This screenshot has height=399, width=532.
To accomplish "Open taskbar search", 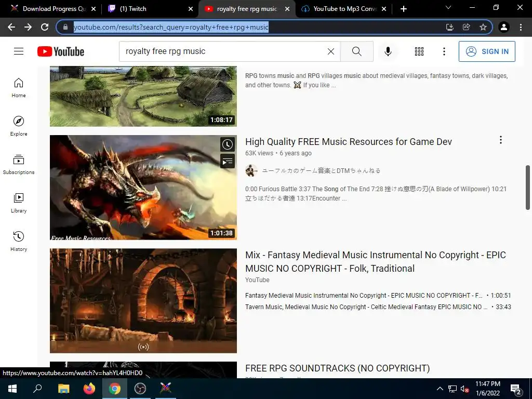I will click(37, 389).
